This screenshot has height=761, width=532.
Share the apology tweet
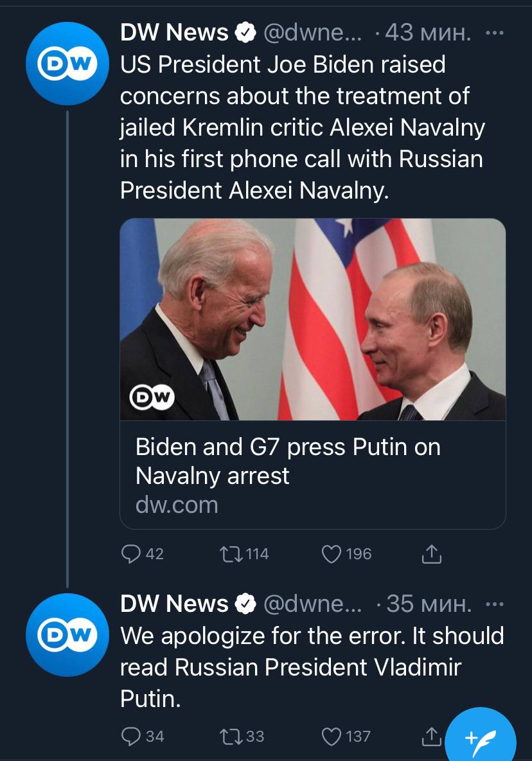point(431,736)
